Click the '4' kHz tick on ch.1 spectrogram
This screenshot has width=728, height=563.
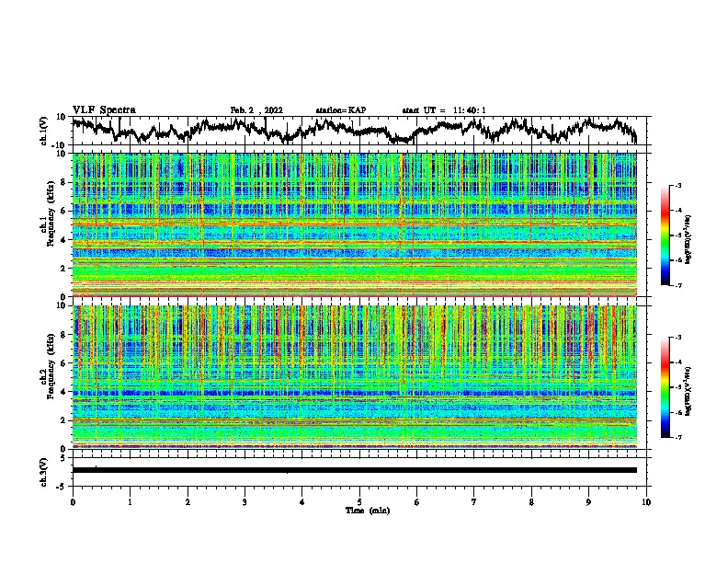point(64,240)
